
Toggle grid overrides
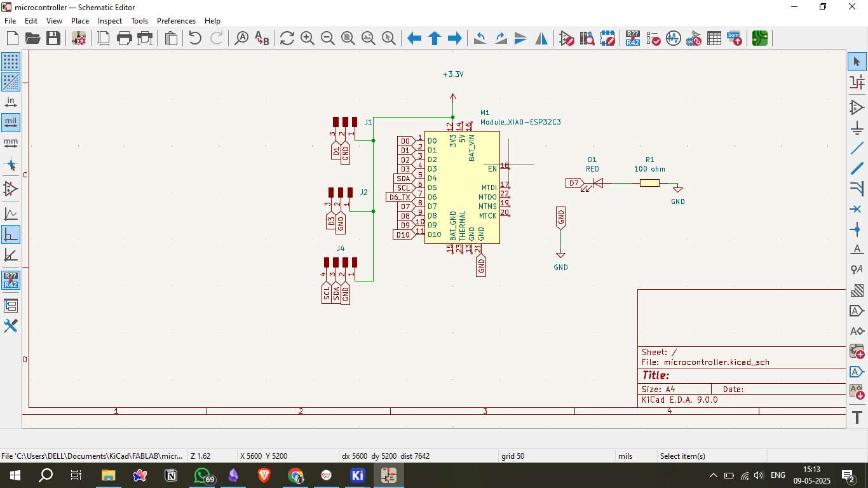(11, 82)
